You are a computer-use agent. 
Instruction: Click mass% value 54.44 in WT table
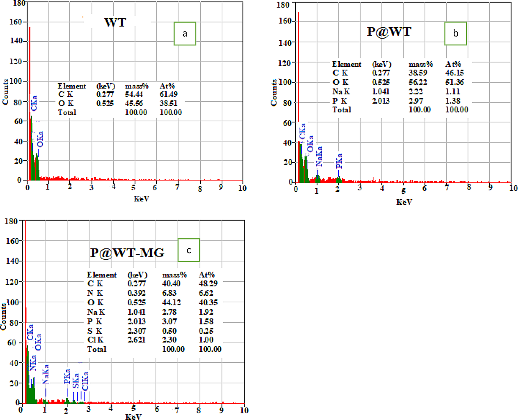(134, 94)
